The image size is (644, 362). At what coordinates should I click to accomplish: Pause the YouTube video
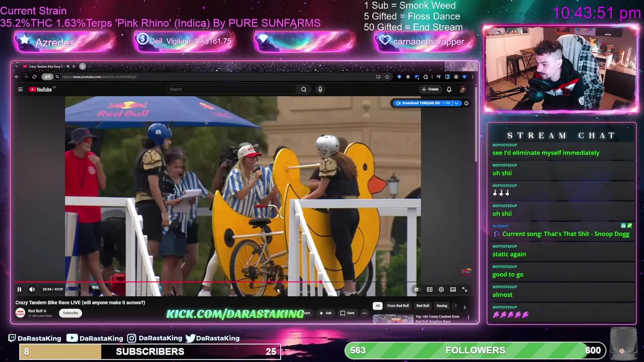coord(19,289)
